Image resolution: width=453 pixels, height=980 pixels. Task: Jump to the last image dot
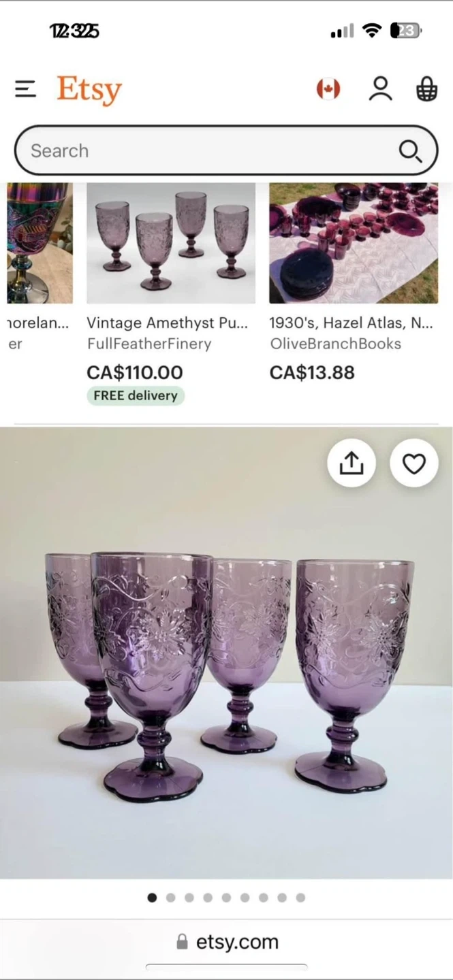pos(300,898)
